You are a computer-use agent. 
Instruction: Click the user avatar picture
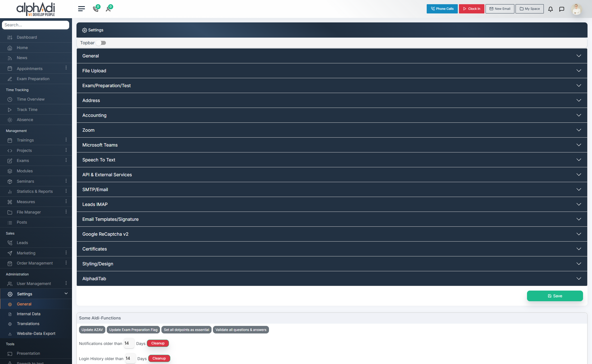[x=576, y=9]
